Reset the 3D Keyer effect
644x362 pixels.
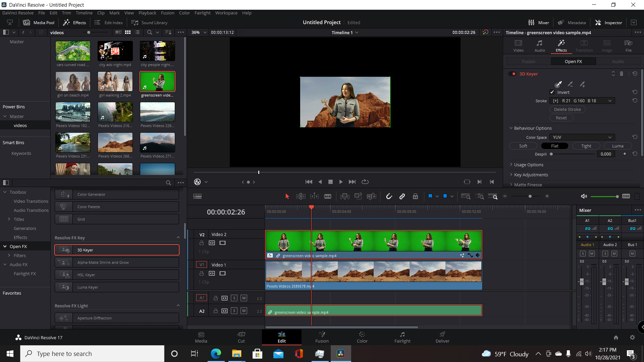click(x=635, y=74)
